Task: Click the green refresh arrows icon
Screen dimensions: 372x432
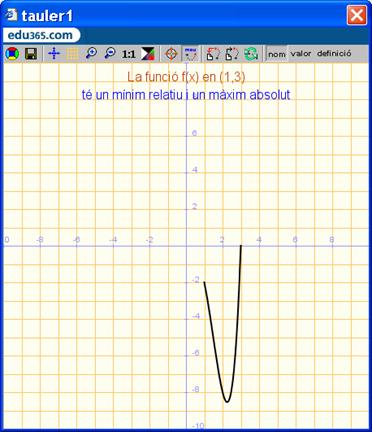Action: (251, 54)
